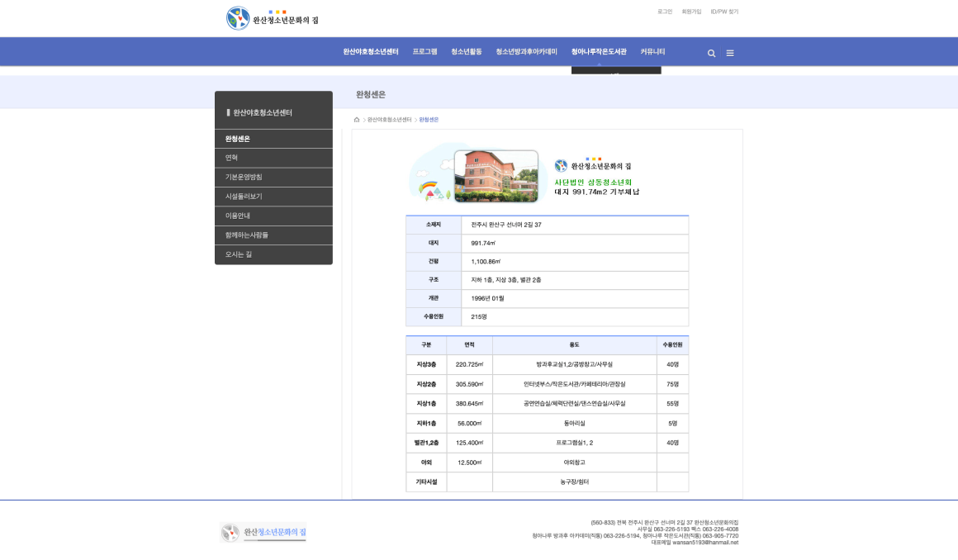Click the 로그인 link
The image size is (958, 560).
tap(665, 12)
